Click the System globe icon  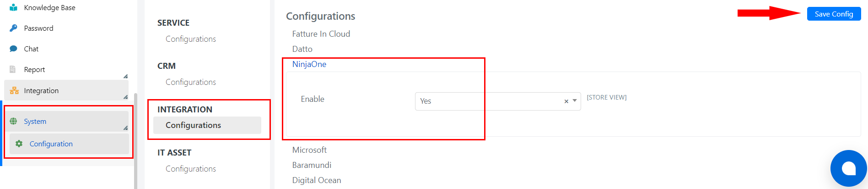(x=14, y=121)
